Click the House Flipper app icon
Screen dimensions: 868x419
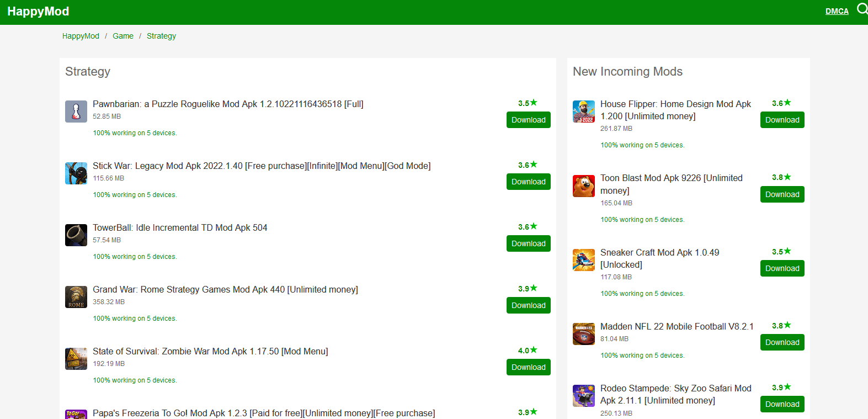coord(584,112)
